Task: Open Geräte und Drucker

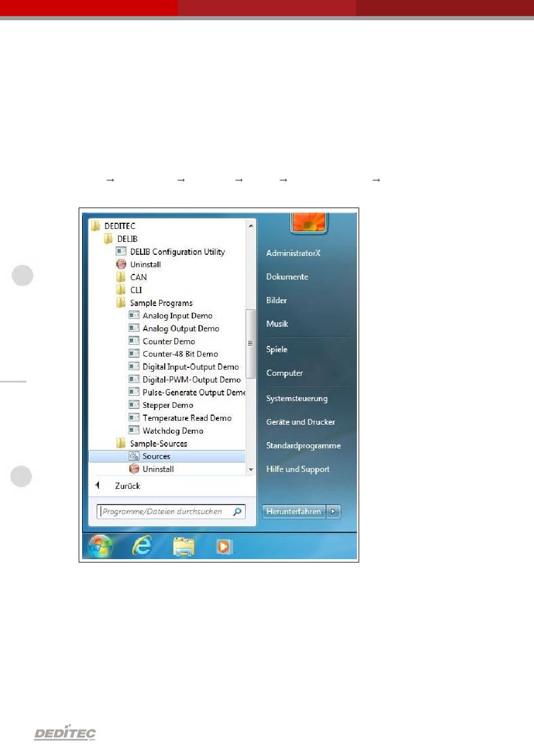Action: 301,422
